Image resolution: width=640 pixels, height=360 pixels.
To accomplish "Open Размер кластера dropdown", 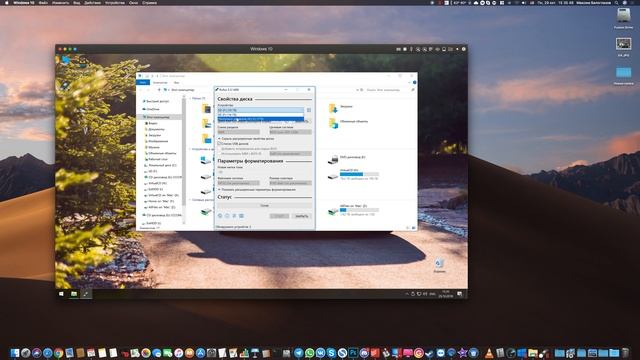I will click(290, 183).
